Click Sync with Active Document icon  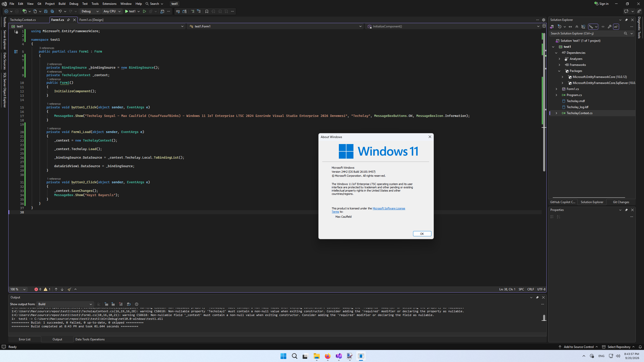pyautogui.click(x=570, y=27)
